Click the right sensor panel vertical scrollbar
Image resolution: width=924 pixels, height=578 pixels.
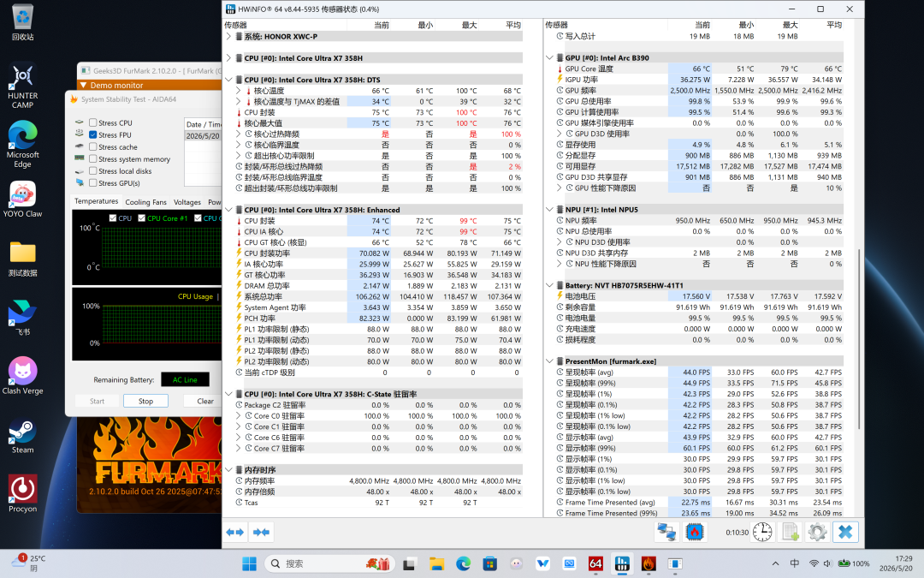pyautogui.click(x=859, y=339)
